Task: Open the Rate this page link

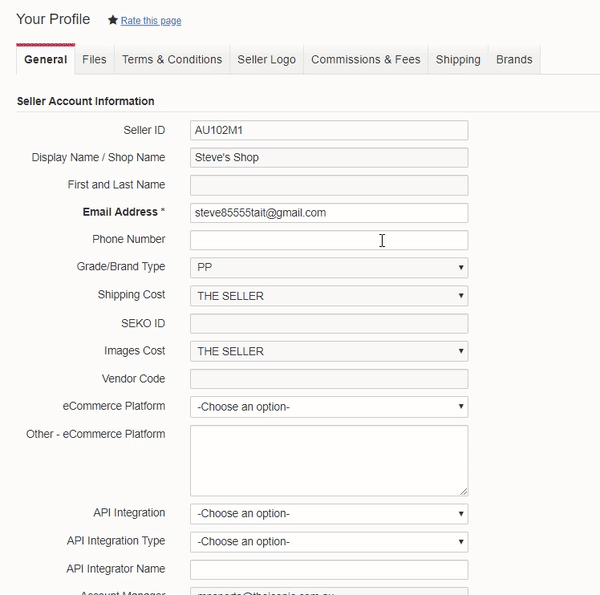Action: (151, 21)
